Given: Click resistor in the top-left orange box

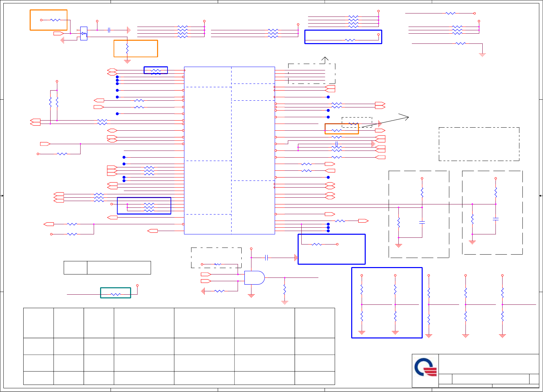Looking at the screenshot, I should pyautogui.click(x=55, y=20).
